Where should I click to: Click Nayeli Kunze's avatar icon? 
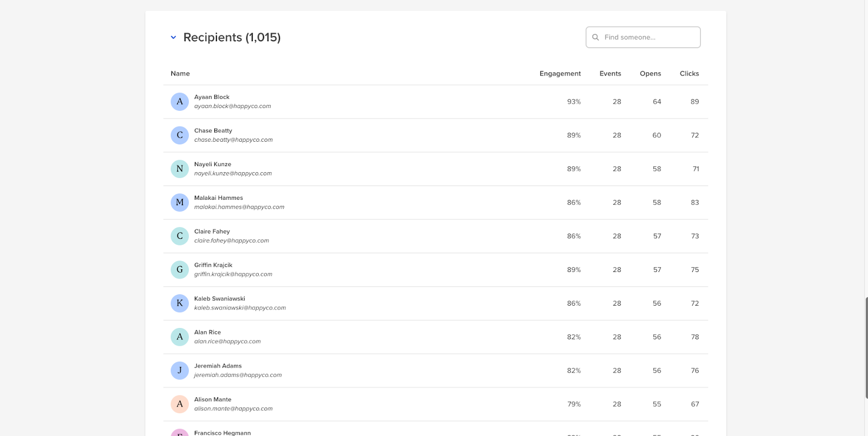tap(180, 169)
